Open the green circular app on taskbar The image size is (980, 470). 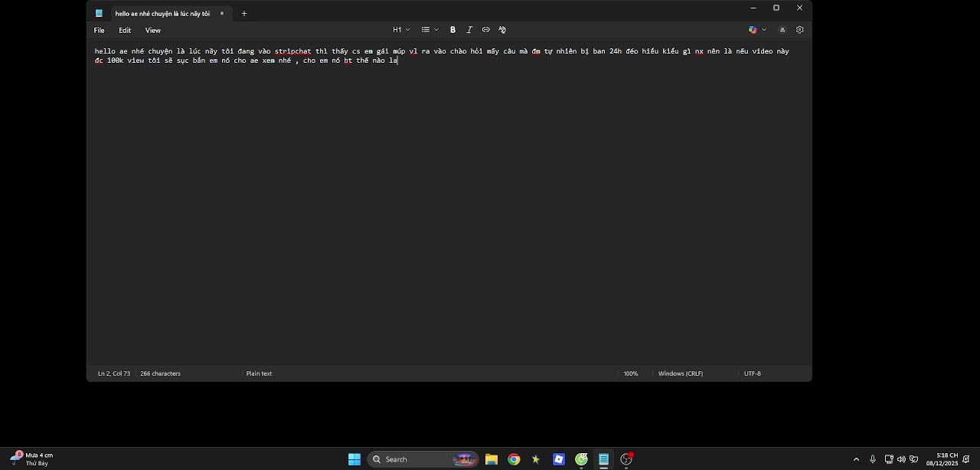tap(581, 459)
